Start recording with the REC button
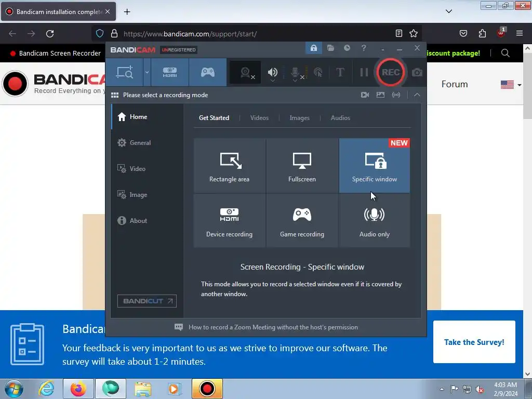Image resolution: width=532 pixels, height=399 pixels. click(x=391, y=72)
